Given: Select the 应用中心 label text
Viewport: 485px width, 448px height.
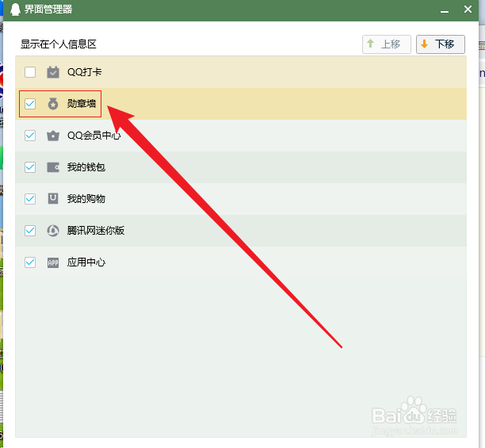Looking at the screenshot, I should (x=86, y=262).
